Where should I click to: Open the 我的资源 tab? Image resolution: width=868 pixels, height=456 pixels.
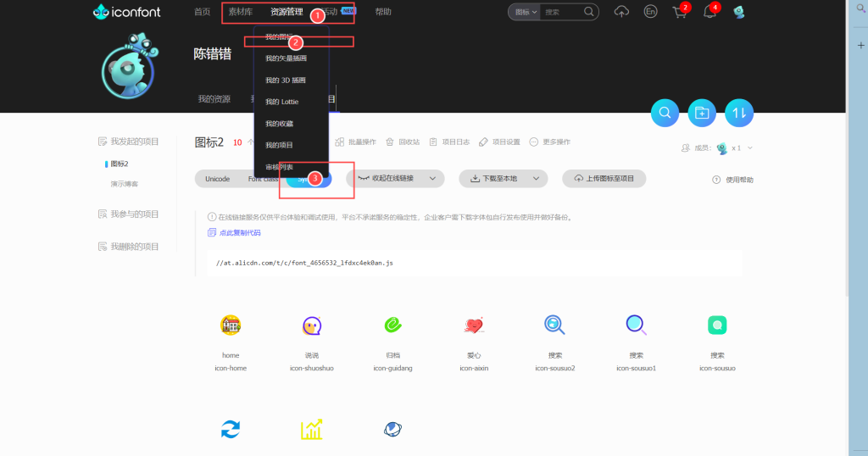pos(214,99)
